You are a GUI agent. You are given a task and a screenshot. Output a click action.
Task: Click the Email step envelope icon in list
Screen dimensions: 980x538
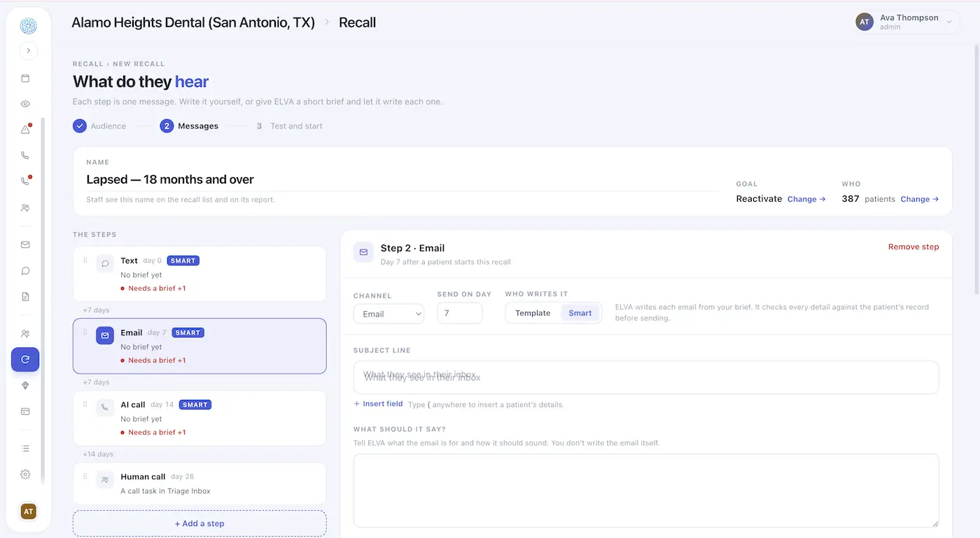105,336
